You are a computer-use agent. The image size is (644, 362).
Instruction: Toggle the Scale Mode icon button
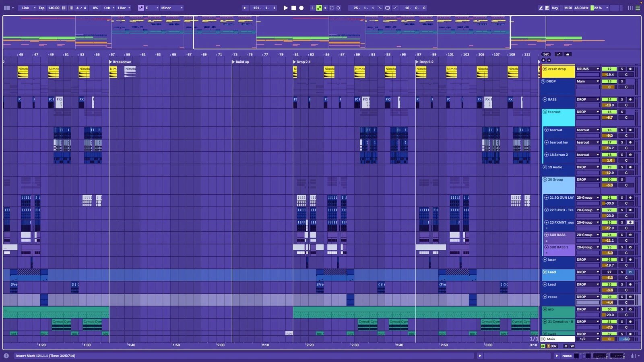(141, 8)
